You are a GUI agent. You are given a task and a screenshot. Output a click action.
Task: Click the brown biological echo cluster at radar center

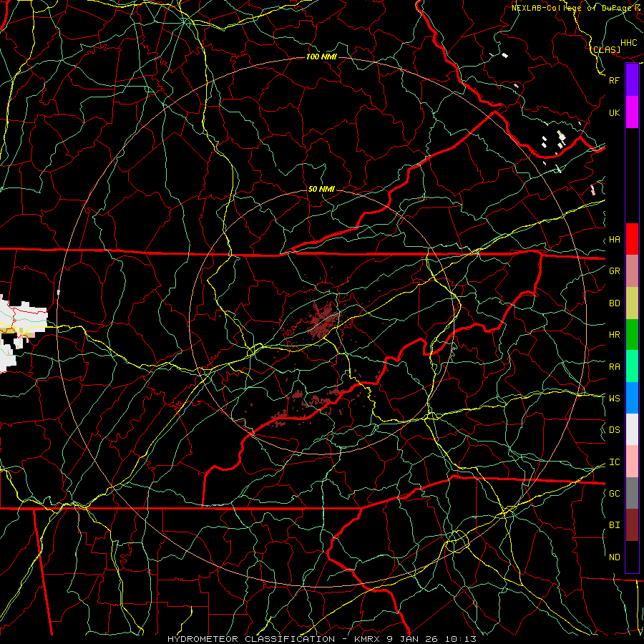(323, 320)
